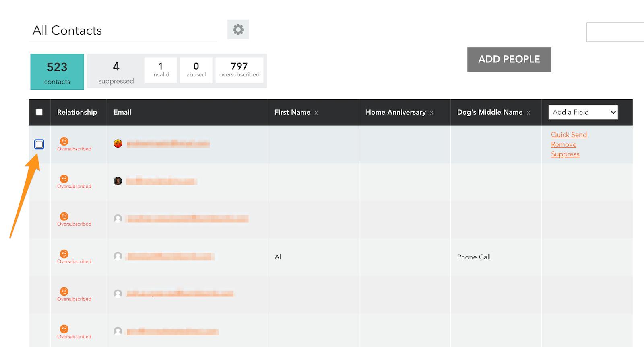This screenshot has height=347, width=644.
Task: Click the ADD PEOPLE button
Action: [509, 60]
